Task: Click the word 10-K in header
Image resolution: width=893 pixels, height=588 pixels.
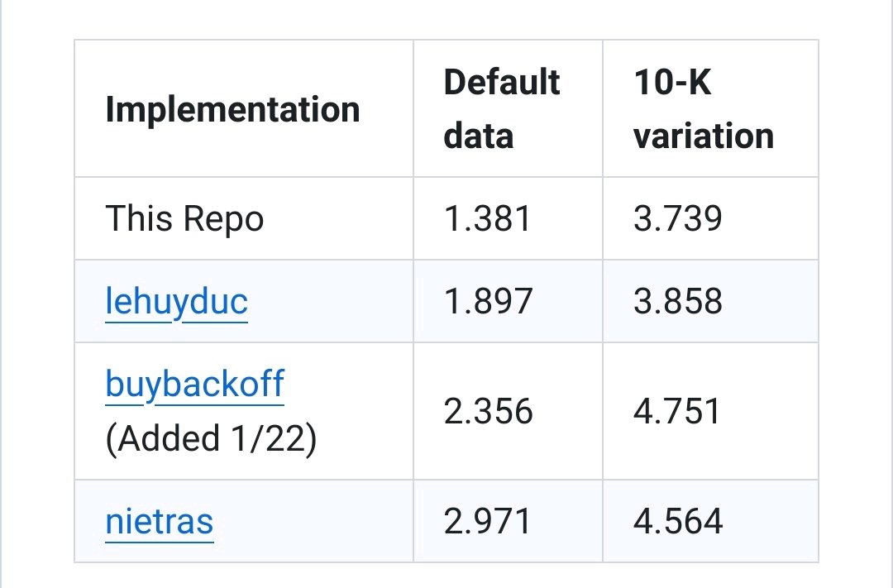Action: [672, 82]
